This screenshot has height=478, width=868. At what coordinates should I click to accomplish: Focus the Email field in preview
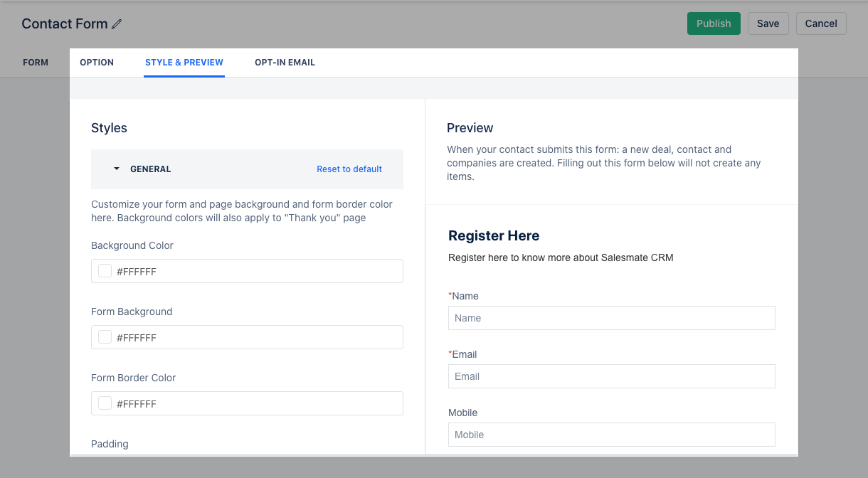point(611,376)
